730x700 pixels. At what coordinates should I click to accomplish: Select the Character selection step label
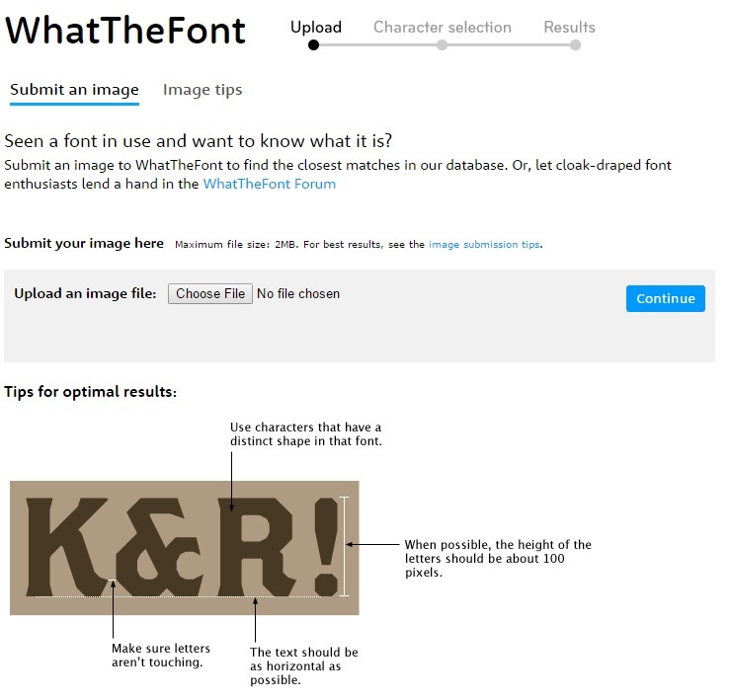(443, 27)
